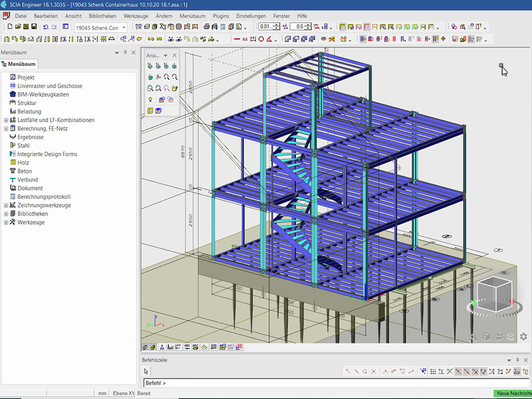Select 'Berechnungsprotokoll' in the menu tree
Image resolution: width=532 pixels, height=399 pixels.
coord(44,197)
